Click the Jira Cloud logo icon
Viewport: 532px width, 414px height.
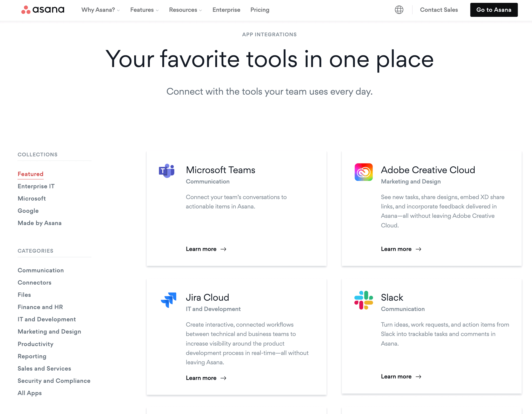point(169,300)
